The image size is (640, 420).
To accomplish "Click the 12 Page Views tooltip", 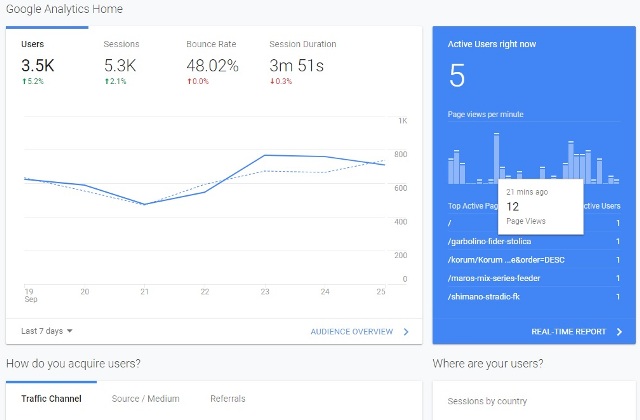I will [540, 207].
